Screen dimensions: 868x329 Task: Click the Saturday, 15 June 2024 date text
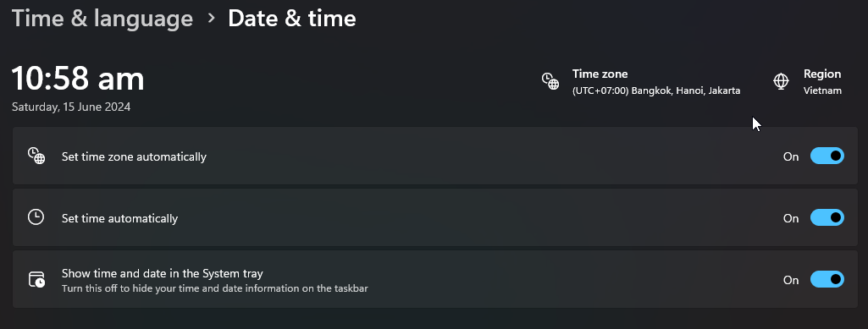(71, 107)
